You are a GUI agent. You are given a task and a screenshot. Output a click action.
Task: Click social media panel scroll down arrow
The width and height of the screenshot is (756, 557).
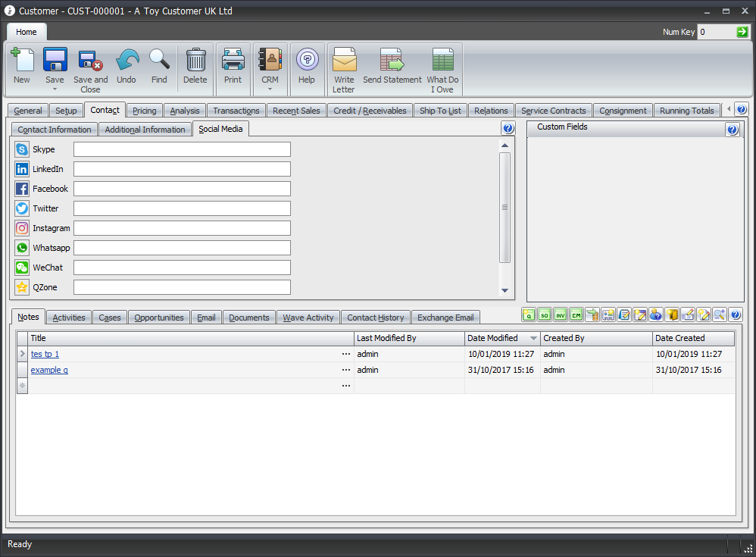[505, 290]
